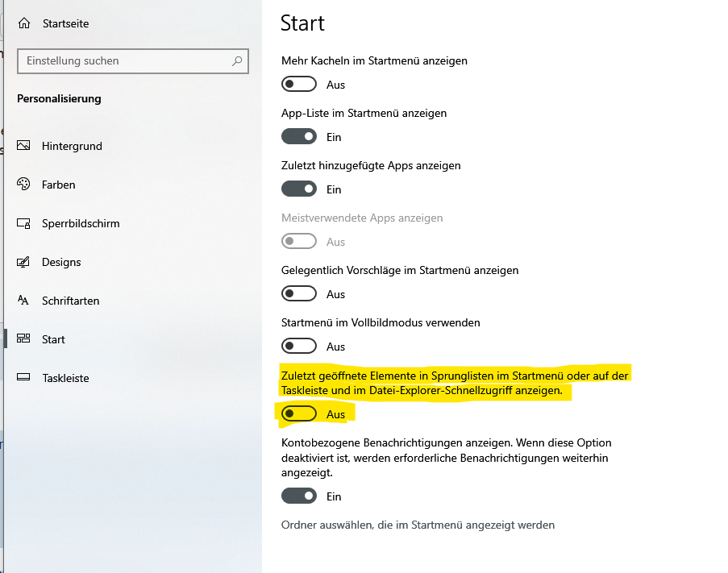Click the Farben palette icon
728x573 pixels.
coord(24,185)
